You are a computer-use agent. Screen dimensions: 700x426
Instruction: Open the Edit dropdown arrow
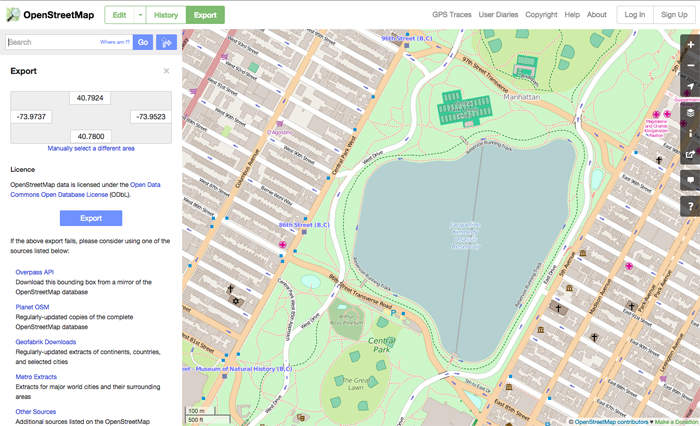point(140,15)
